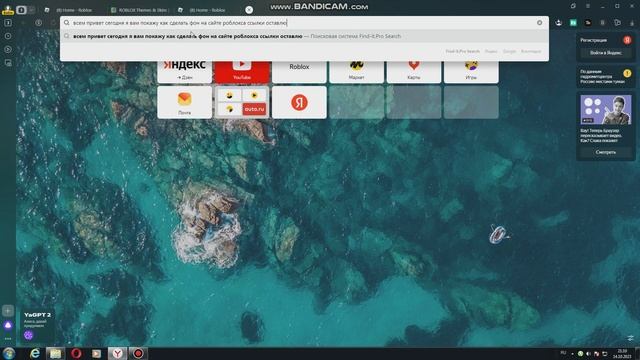Open the sidebar video play icon
This screenshot has height=360, width=640.
coord(8,49)
